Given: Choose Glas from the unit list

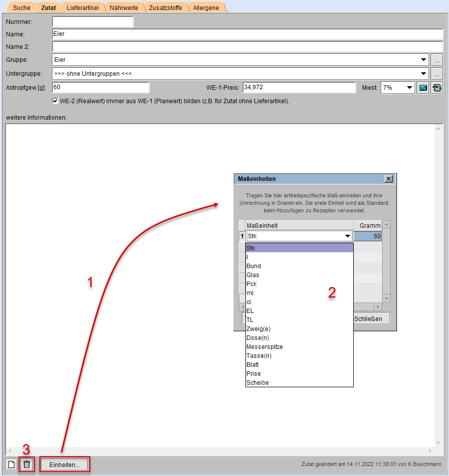Looking at the screenshot, I should [299, 275].
